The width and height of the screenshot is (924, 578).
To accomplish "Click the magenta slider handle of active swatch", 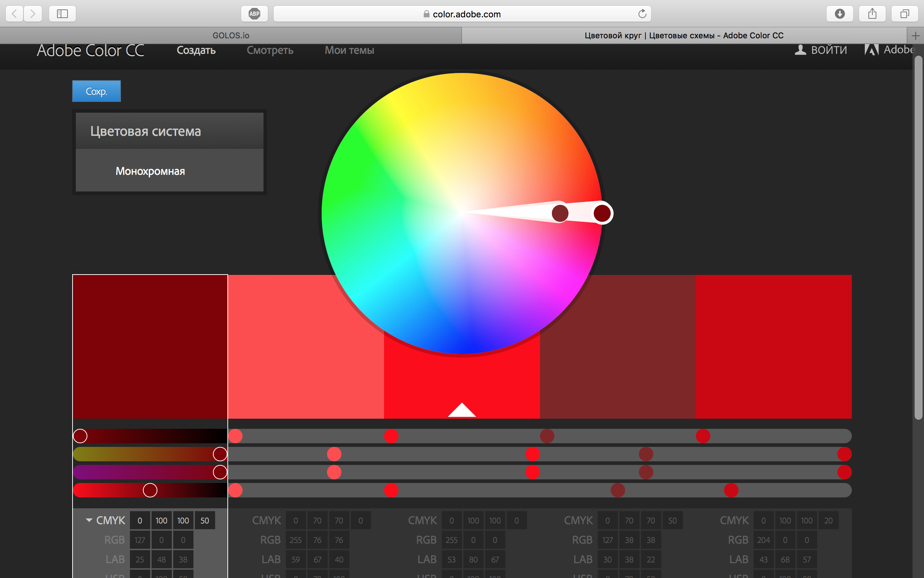I will [220, 454].
